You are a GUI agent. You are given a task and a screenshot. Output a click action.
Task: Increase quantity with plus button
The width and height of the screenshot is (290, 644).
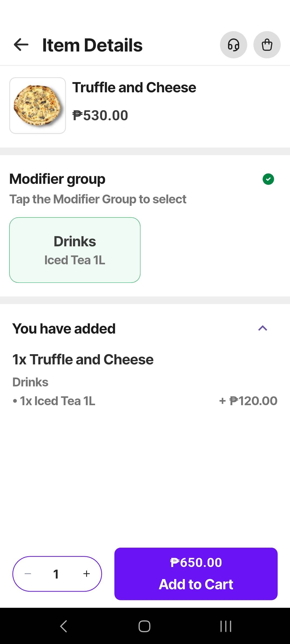pyautogui.click(x=86, y=574)
